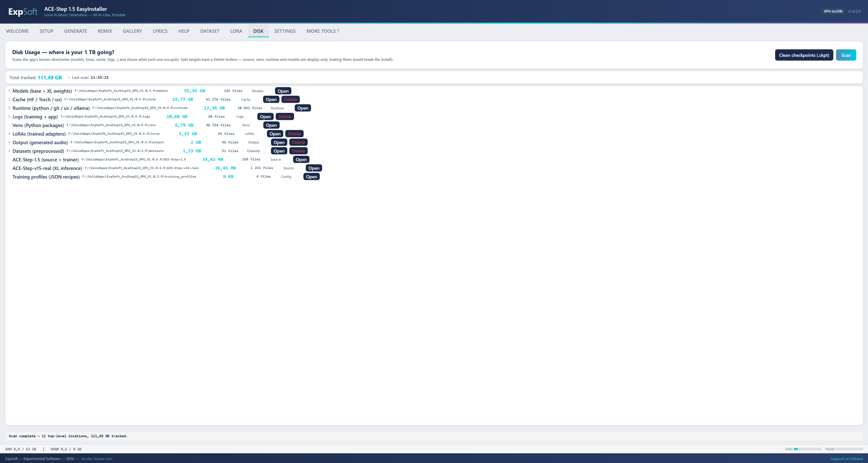Go to the DATASET tab
This screenshot has width=868, height=463.
(210, 31)
